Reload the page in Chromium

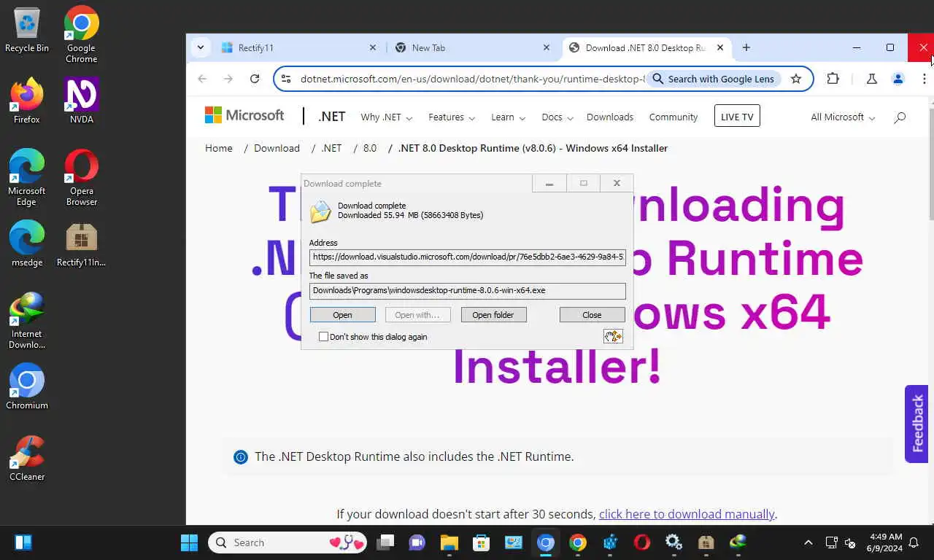255,79
